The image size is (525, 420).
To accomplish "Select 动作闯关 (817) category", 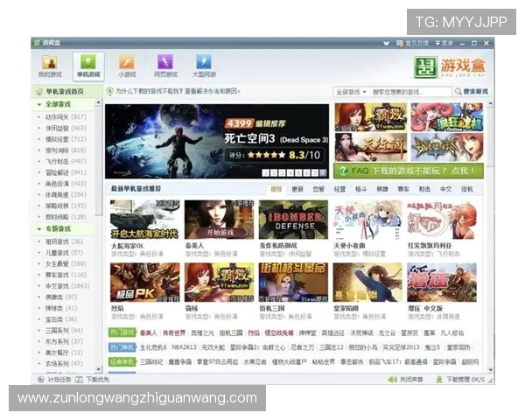I will (66, 117).
